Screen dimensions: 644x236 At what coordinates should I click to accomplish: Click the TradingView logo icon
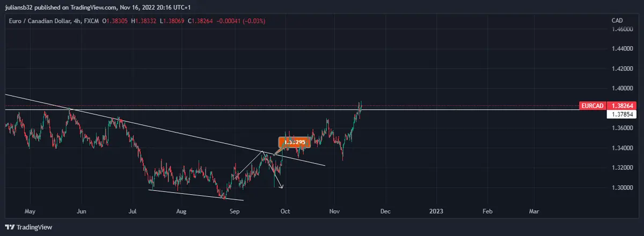coord(10,227)
